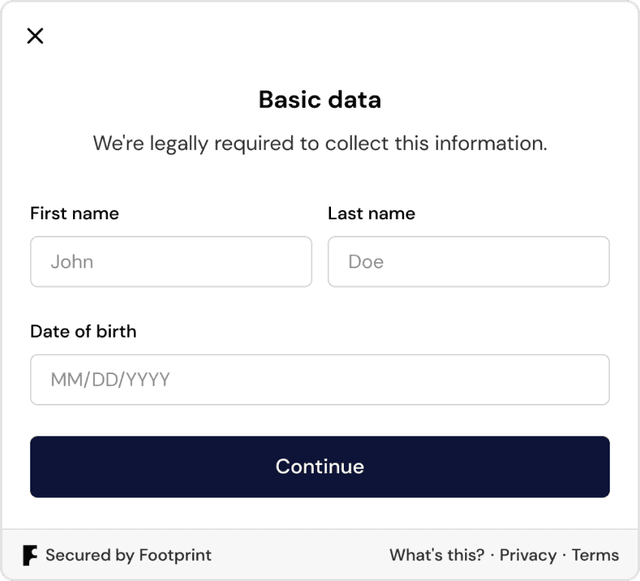
Task: Open the "What's this?" link
Action: 437,555
